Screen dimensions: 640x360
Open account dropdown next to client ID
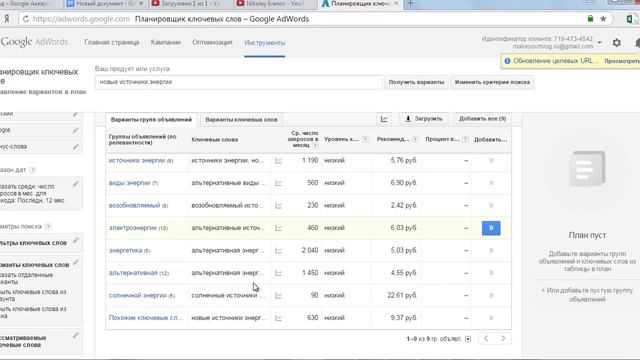599,42
